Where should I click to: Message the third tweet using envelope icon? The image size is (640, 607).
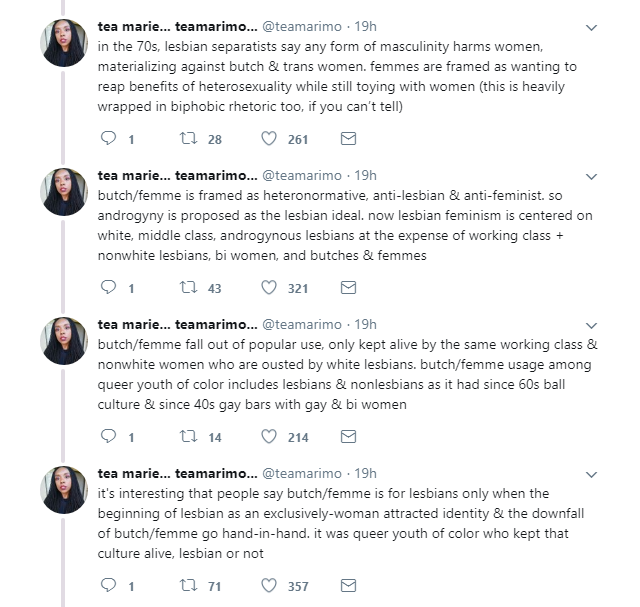[348, 437]
